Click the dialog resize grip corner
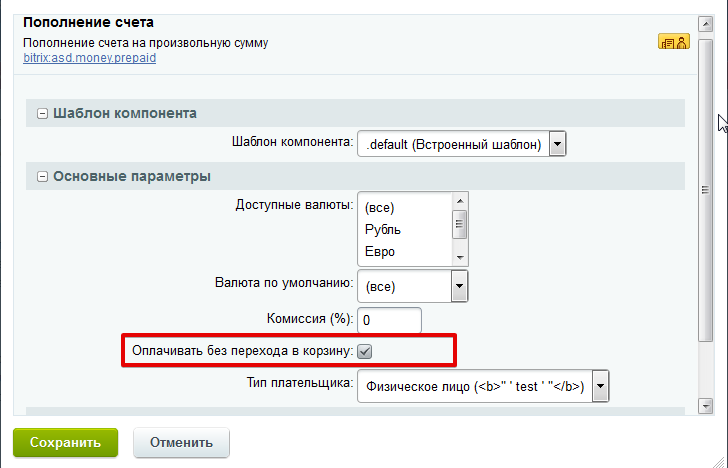 720,460
